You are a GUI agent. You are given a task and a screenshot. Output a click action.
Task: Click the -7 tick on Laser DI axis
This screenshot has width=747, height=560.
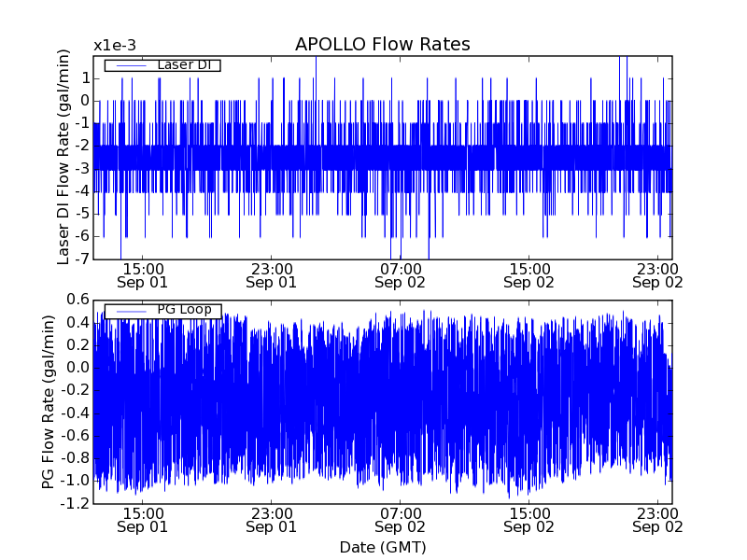coord(81,259)
